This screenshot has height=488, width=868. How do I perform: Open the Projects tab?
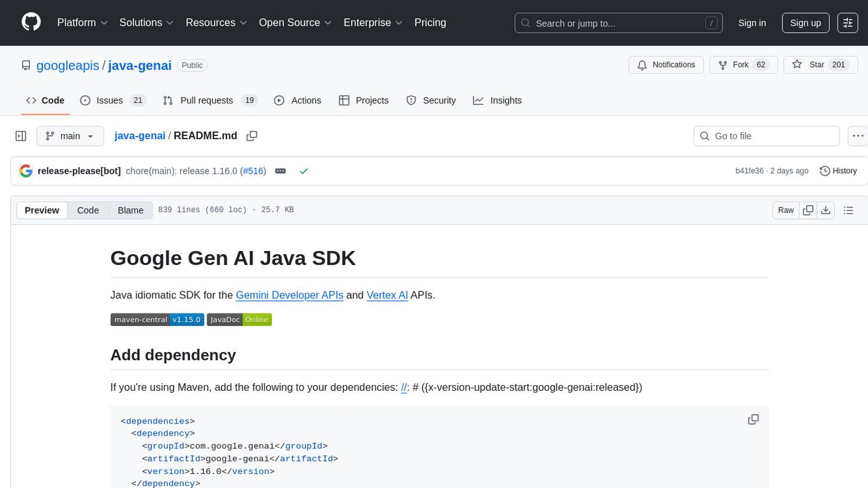coord(363,100)
